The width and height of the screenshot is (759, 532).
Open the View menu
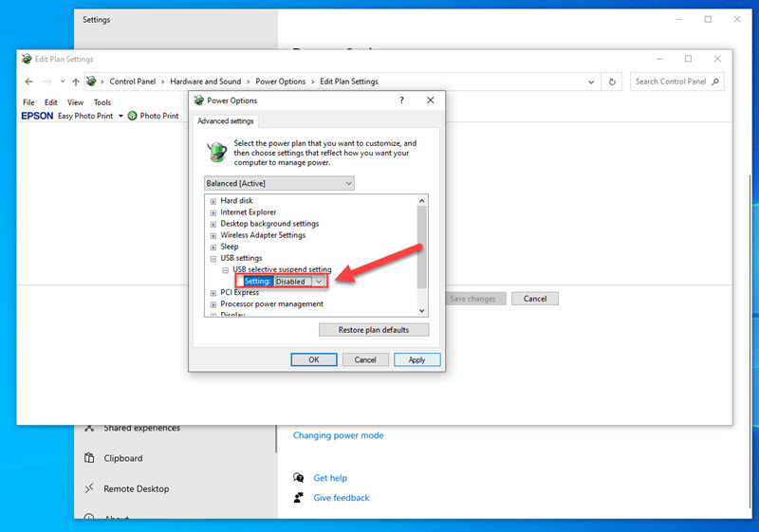75,102
